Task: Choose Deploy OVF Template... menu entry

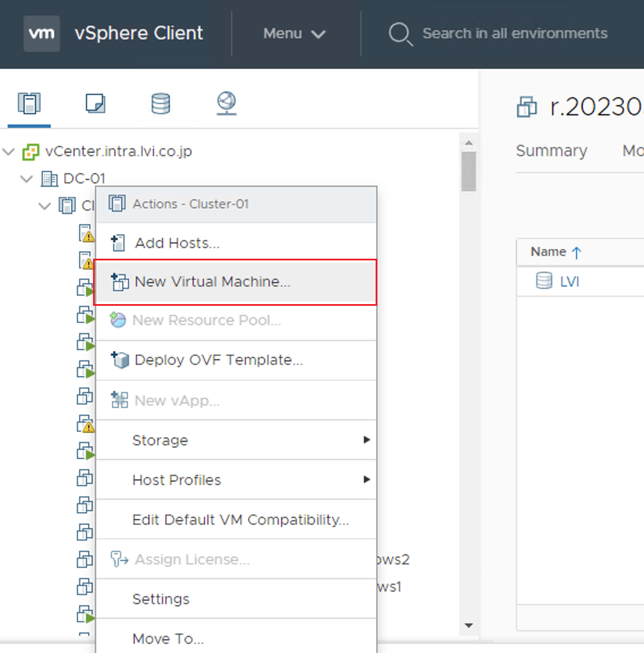Action: click(x=236, y=360)
